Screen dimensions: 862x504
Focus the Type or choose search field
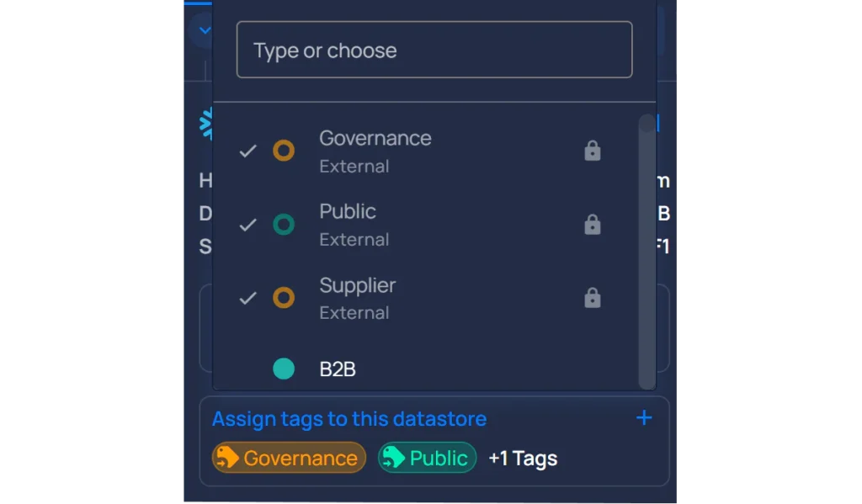pyautogui.click(x=434, y=50)
